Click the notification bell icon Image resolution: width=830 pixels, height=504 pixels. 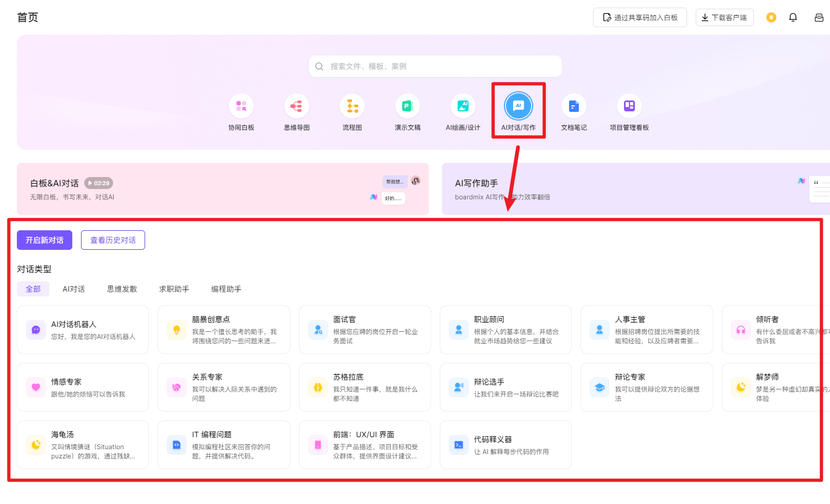[x=793, y=17]
